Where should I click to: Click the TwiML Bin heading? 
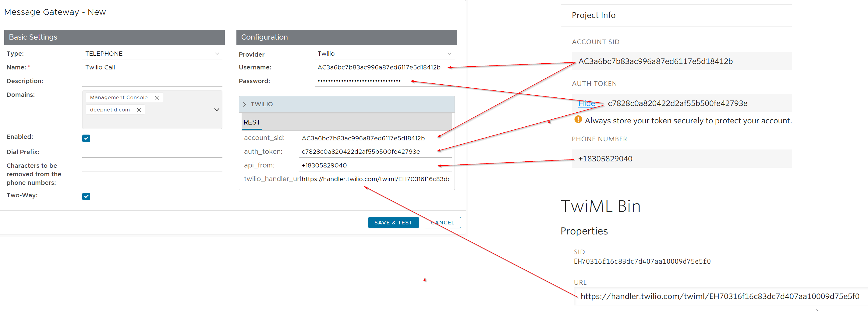601,206
